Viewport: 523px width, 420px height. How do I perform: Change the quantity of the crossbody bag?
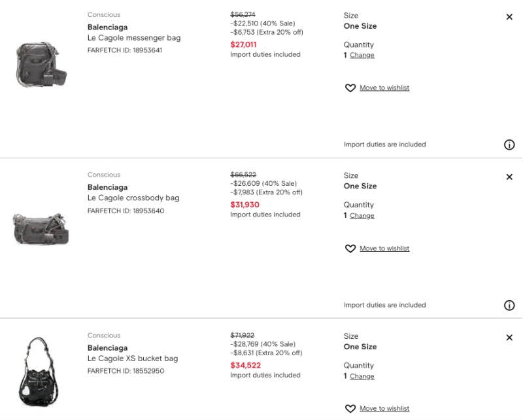click(362, 216)
